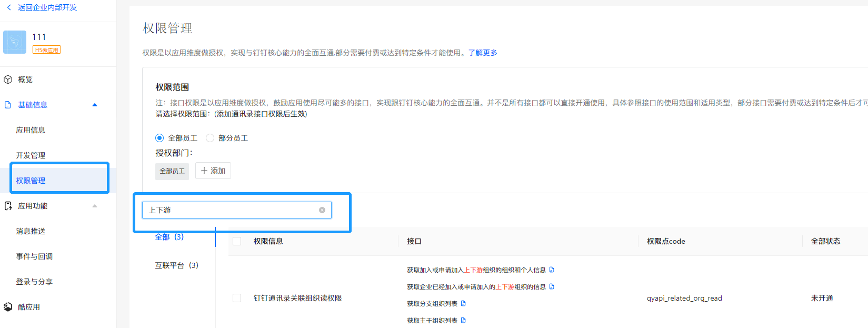Screen dimensions: 868x328
Task: Click the 基础信息 document icon
Action: 8,105
